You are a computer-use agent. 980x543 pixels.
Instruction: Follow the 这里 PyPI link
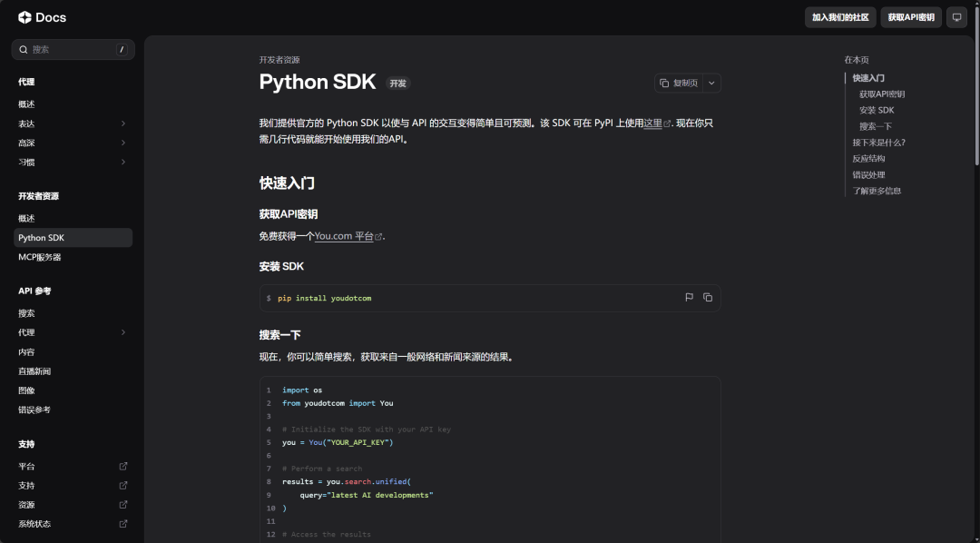pos(652,123)
